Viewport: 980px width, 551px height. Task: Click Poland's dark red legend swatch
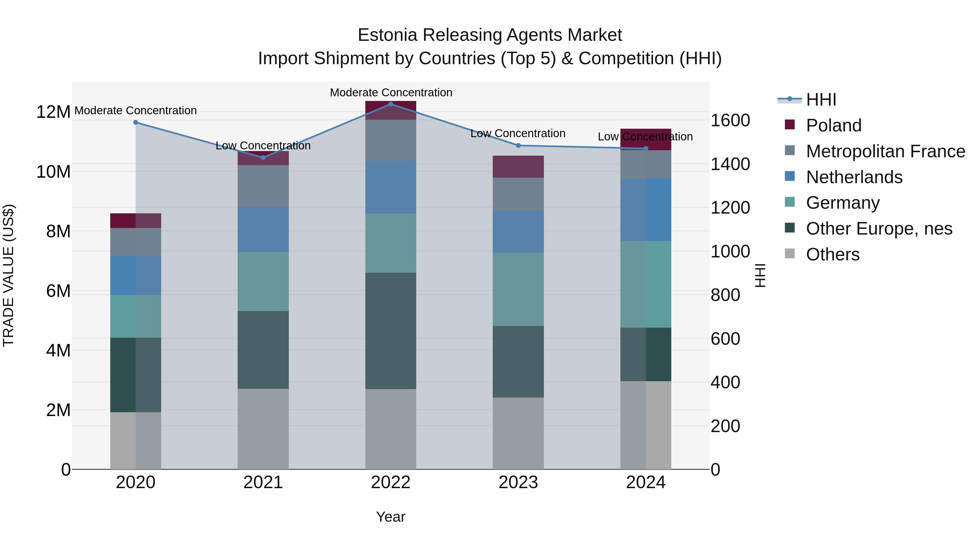pos(790,124)
